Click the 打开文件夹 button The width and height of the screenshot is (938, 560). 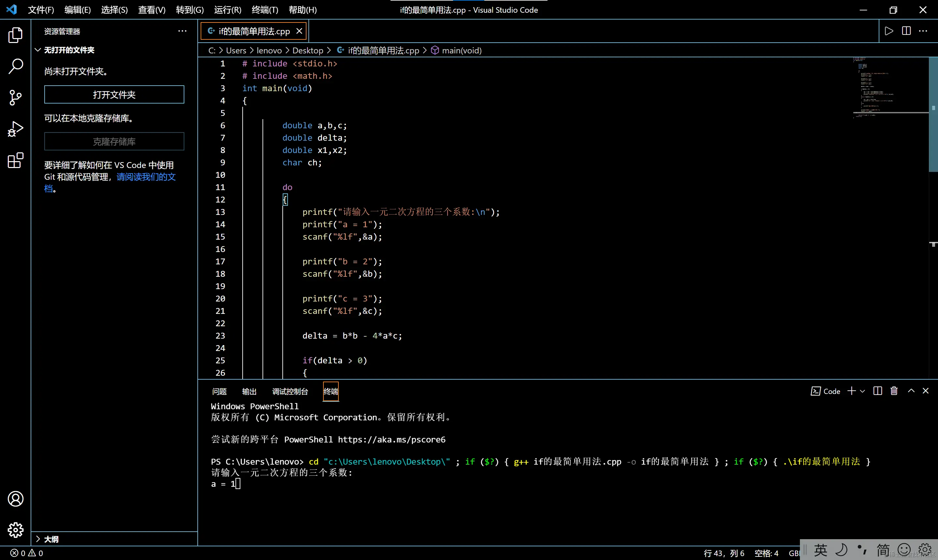point(114,94)
